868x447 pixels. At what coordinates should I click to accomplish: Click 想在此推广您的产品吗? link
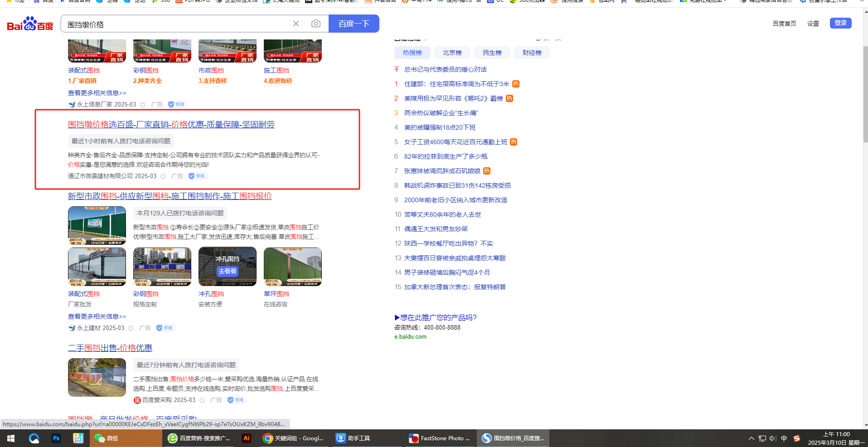436,317
